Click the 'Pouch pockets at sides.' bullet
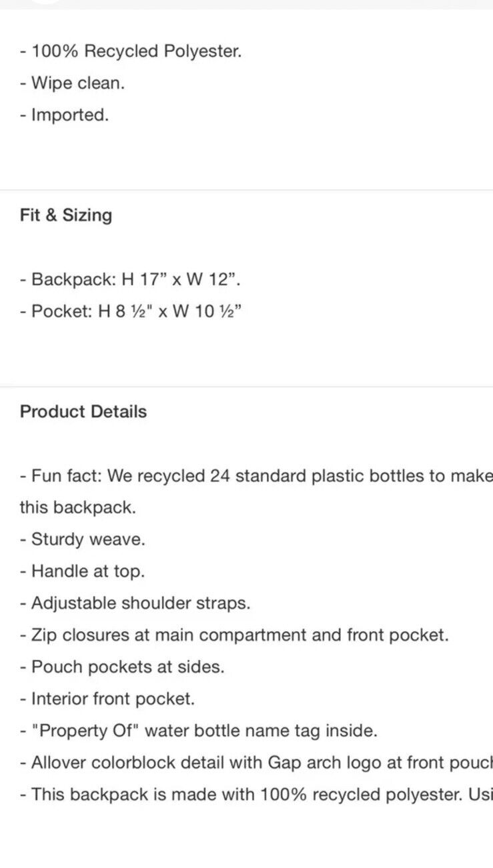Viewport: 493px width, 868px height. 122,667
